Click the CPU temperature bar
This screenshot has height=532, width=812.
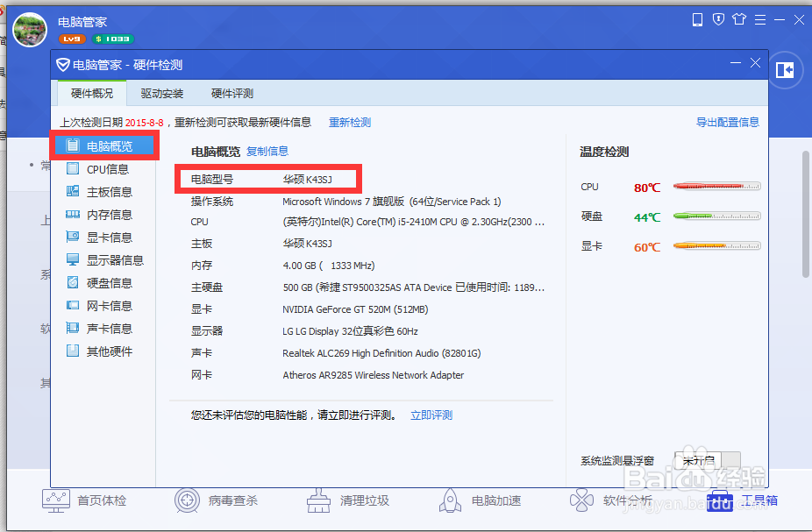(717, 187)
